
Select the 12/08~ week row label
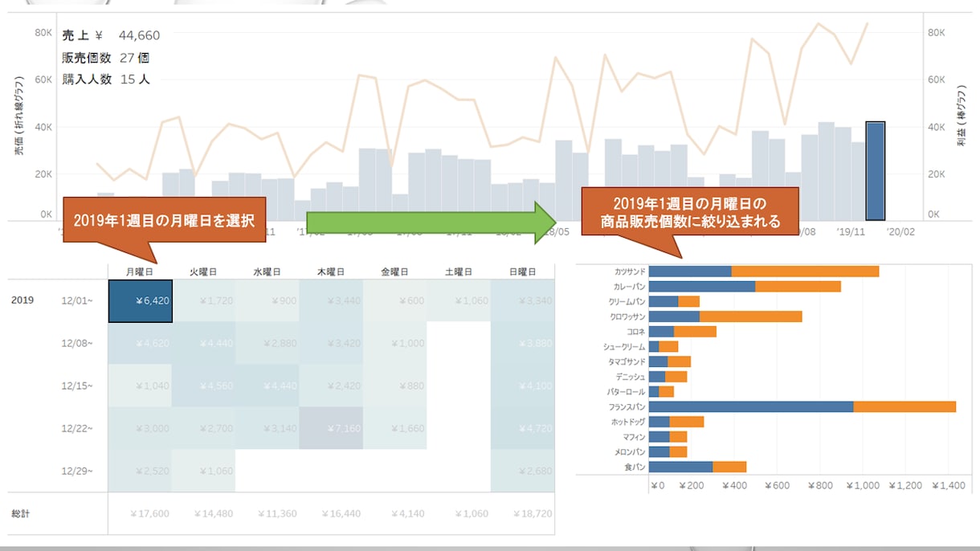pyautogui.click(x=77, y=344)
